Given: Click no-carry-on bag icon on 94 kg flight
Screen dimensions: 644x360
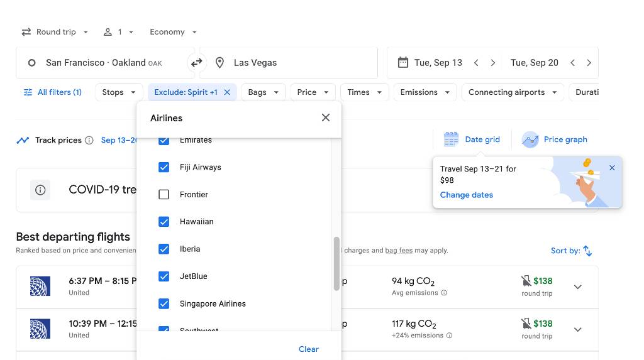Looking at the screenshot, I should 526,281.
